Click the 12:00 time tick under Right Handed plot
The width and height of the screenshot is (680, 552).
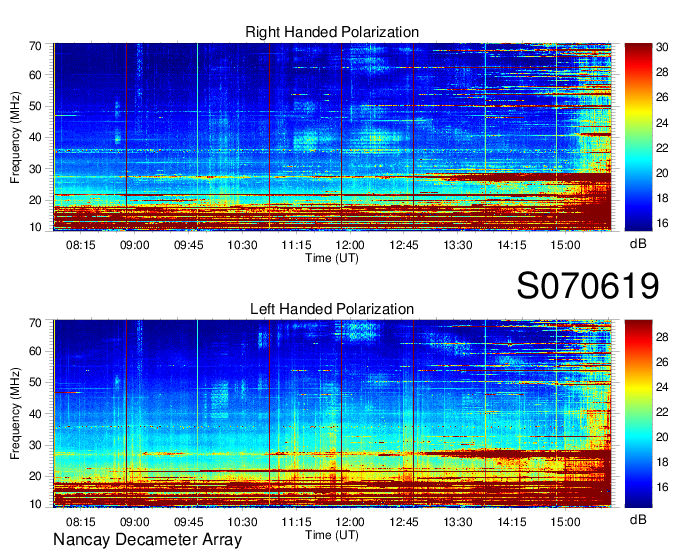[350, 245]
